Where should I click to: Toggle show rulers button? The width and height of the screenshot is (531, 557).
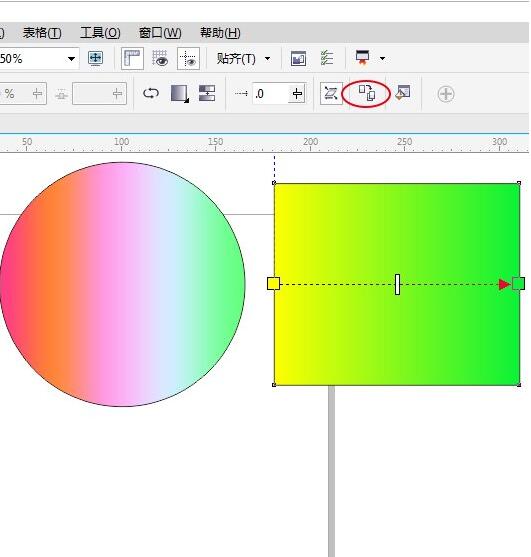pyautogui.click(x=132, y=59)
